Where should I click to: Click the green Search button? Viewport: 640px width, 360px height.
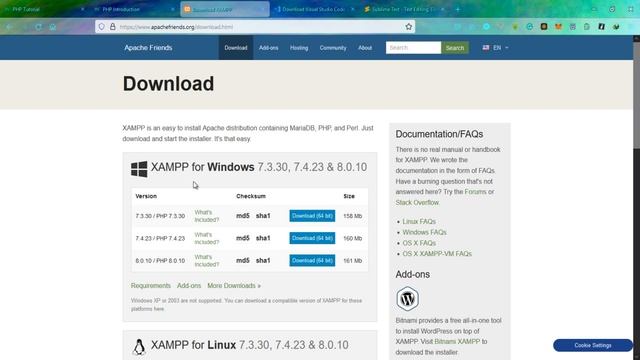coord(455,48)
